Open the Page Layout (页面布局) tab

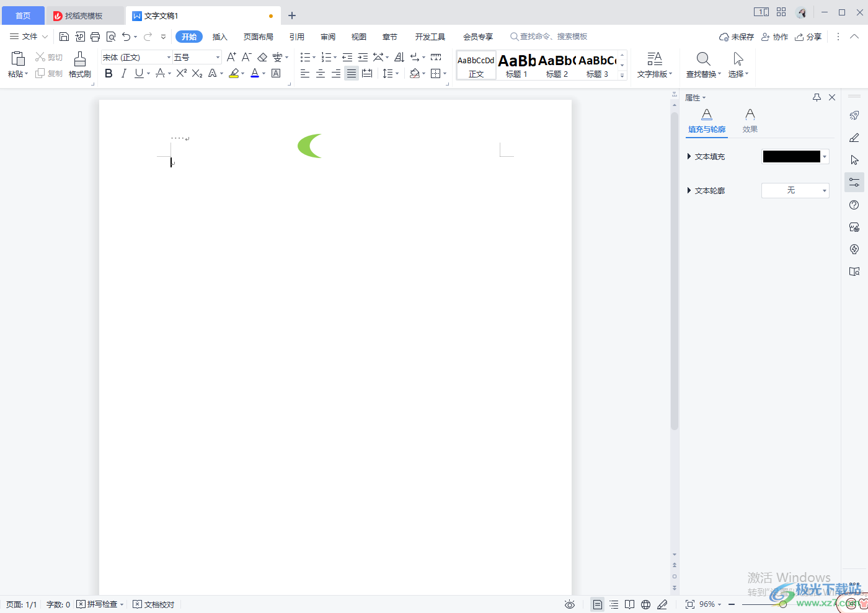[x=258, y=37]
